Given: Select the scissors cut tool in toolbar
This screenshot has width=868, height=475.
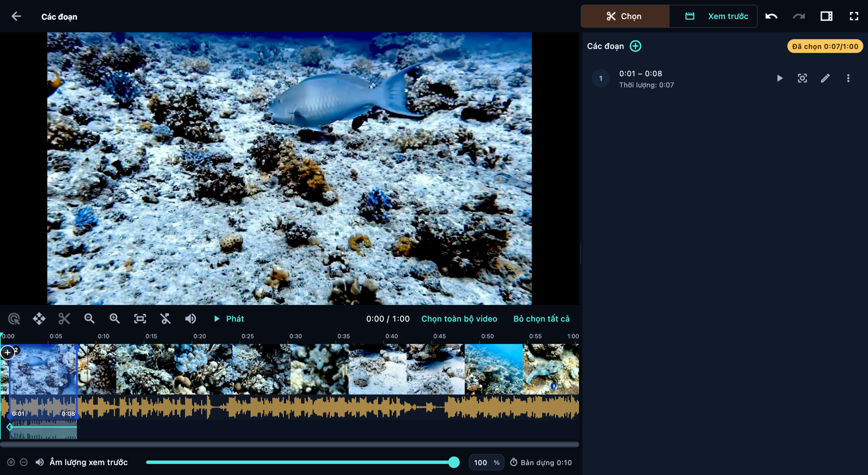Looking at the screenshot, I should point(64,319).
